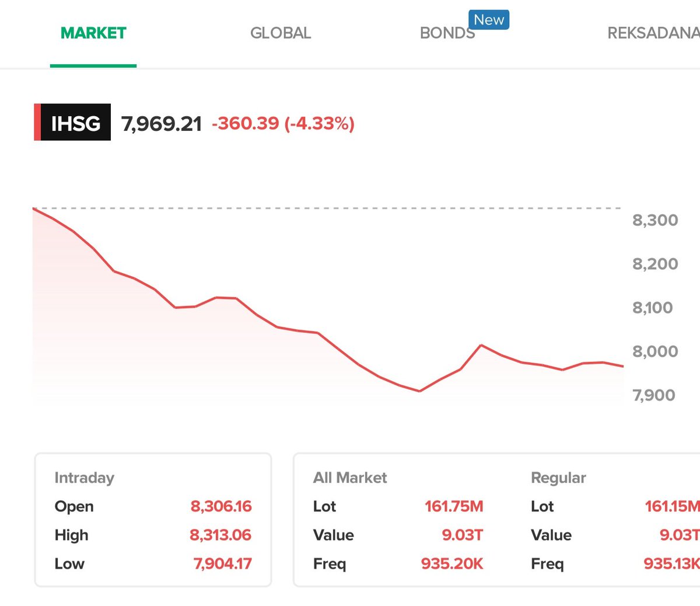The image size is (700, 606).
Task: Click the Regular heading
Action: point(558,478)
